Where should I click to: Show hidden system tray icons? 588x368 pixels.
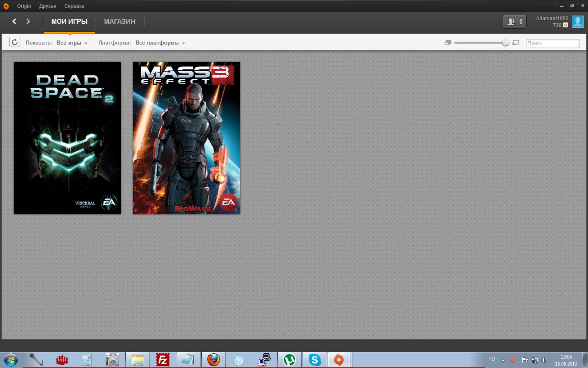pos(503,360)
